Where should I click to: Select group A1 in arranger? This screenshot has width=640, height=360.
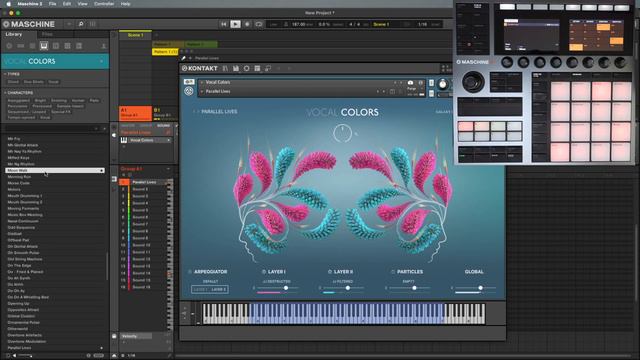pos(136,113)
